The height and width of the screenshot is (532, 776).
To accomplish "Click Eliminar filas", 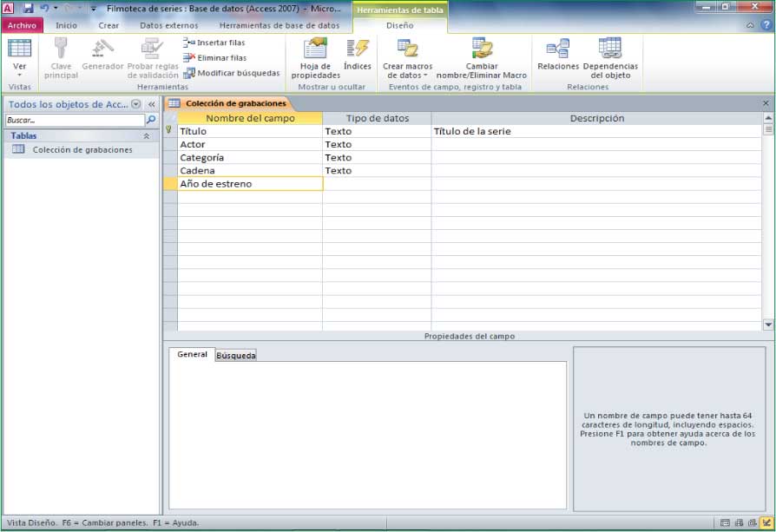I will click(214, 58).
